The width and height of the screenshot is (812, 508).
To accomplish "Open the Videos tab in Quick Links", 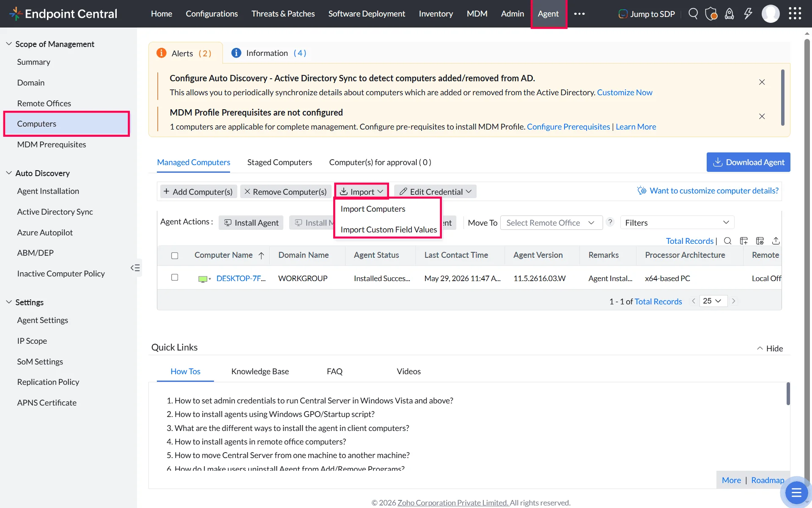I will click(409, 371).
